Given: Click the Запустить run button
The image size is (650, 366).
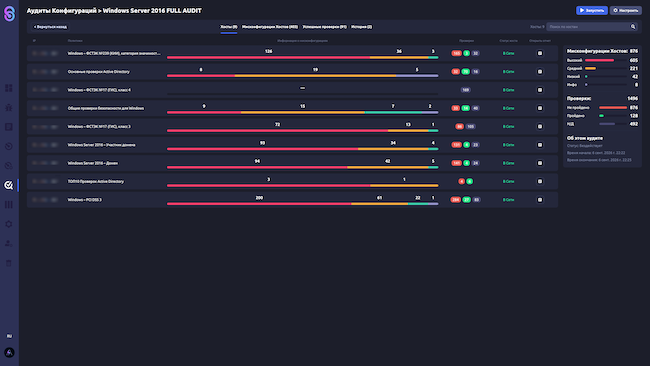Looking at the screenshot, I should click(x=592, y=10).
